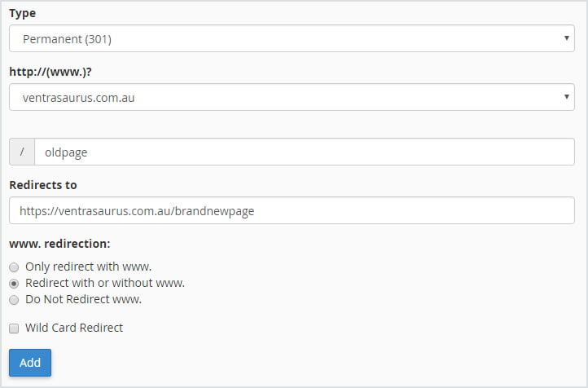Click the Only redirect with www. label text
This screenshot has height=388, width=588.
[89, 267]
